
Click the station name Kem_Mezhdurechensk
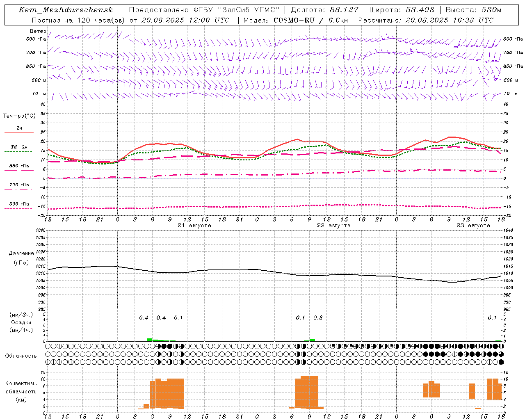coord(66,10)
